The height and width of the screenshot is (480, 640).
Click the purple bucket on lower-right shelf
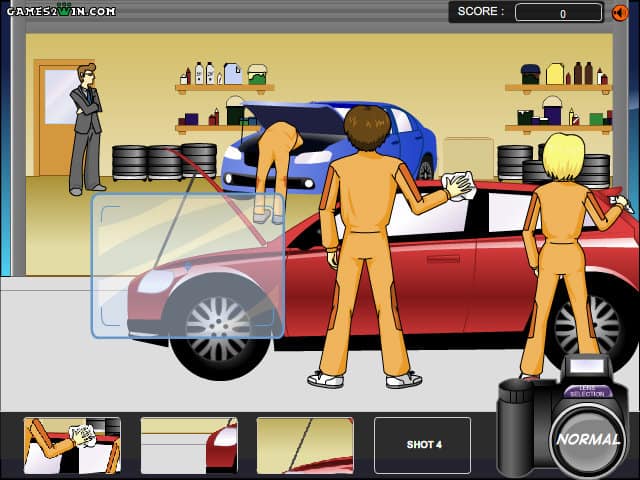(552, 110)
